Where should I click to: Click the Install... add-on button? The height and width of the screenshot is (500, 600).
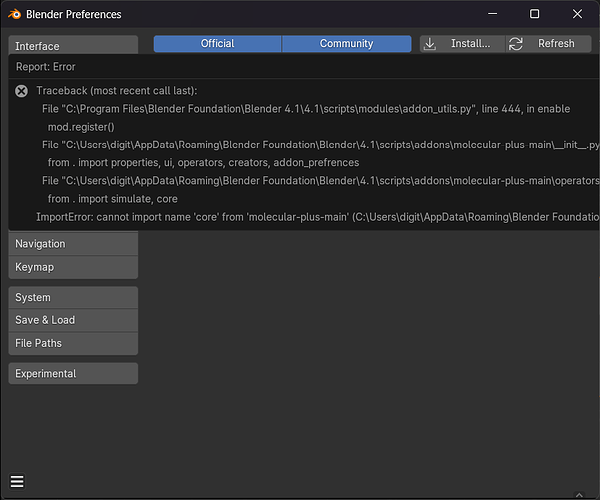tap(462, 44)
